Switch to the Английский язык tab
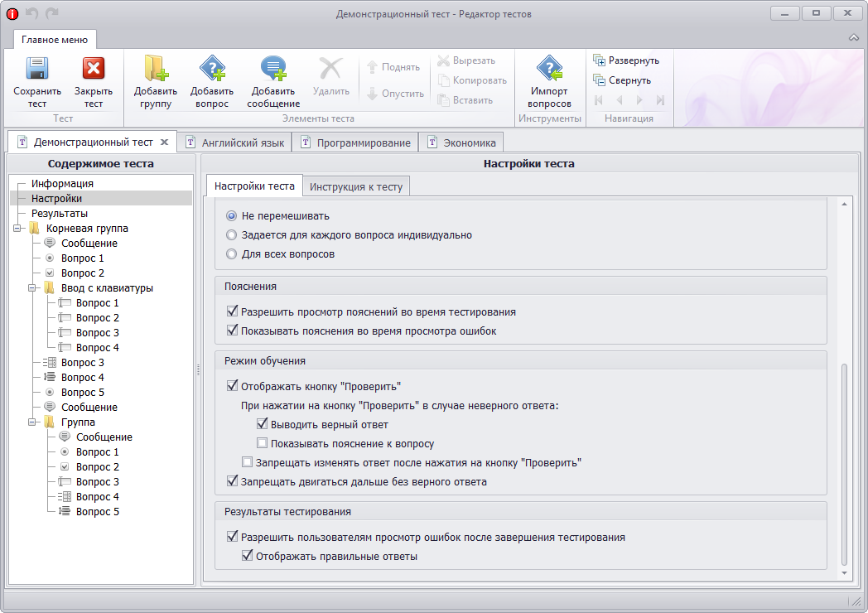868x613 pixels. 234,142
